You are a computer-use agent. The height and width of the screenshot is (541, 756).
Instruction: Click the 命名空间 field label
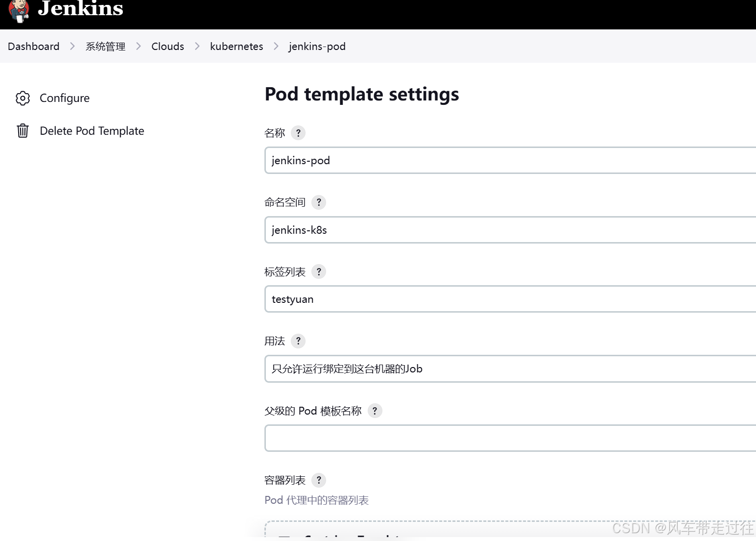tap(285, 202)
